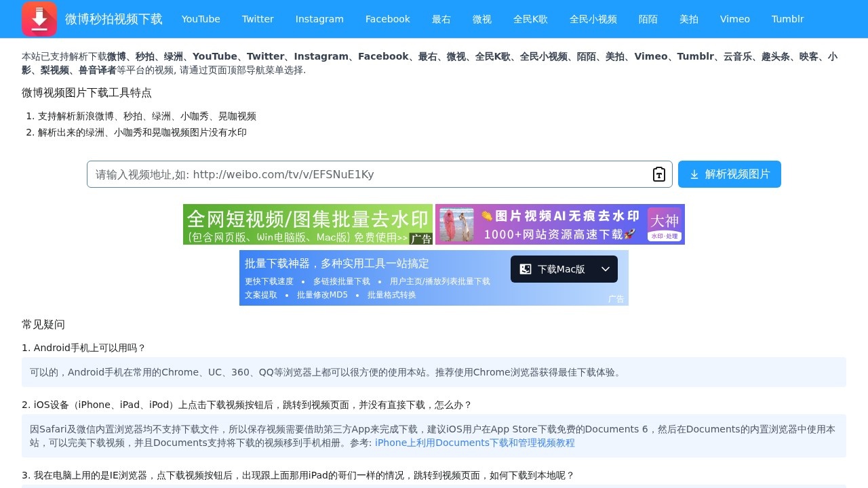Click the Mac app icon on 下载Mac版 button

[x=526, y=269]
